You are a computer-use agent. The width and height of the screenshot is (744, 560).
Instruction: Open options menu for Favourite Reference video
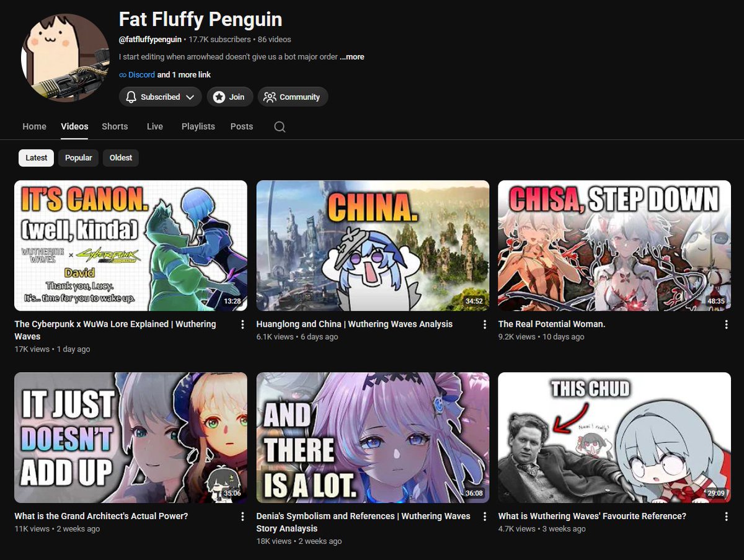click(x=726, y=517)
